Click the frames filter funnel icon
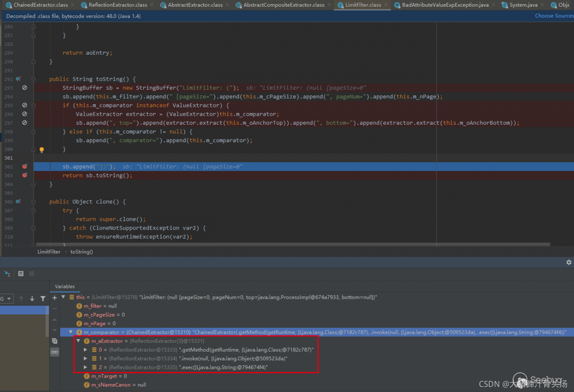The height and width of the screenshot is (392, 574). (43, 299)
